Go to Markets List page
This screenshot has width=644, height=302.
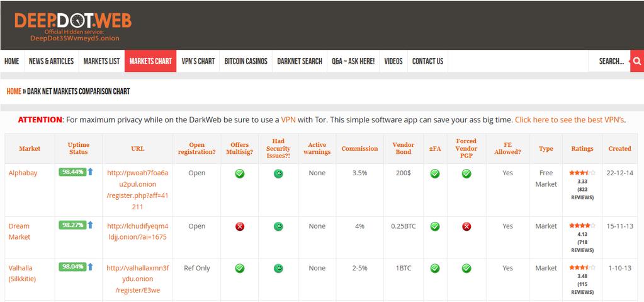pos(101,61)
